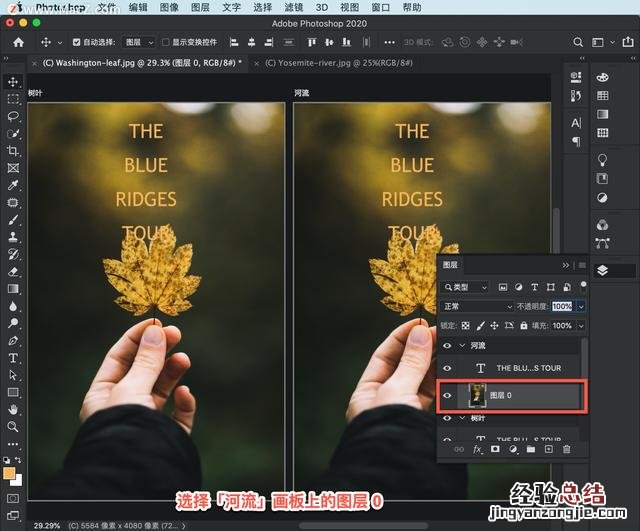
Task: Enable the Show Transform Controls checkbox
Action: point(165,42)
